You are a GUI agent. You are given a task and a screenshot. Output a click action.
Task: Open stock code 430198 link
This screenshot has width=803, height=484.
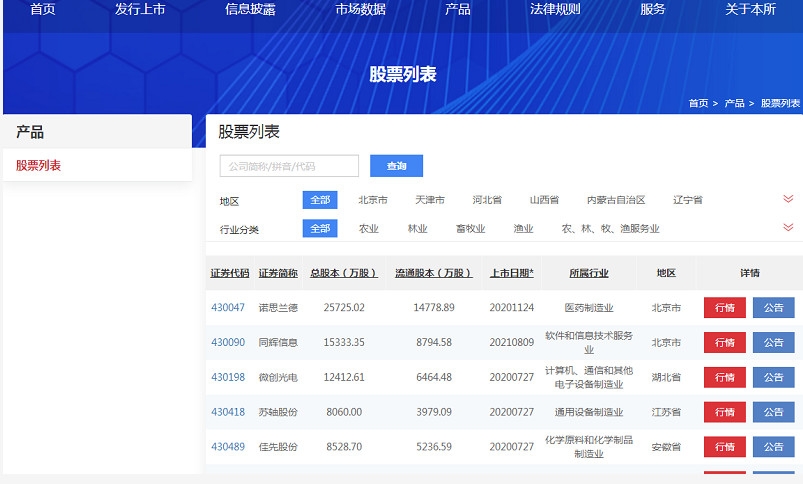[228, 377]
